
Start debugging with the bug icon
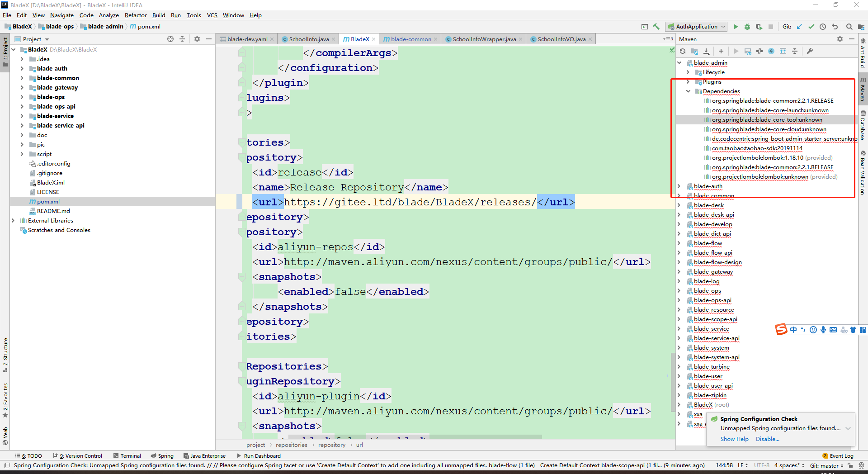tap(747, 27)
